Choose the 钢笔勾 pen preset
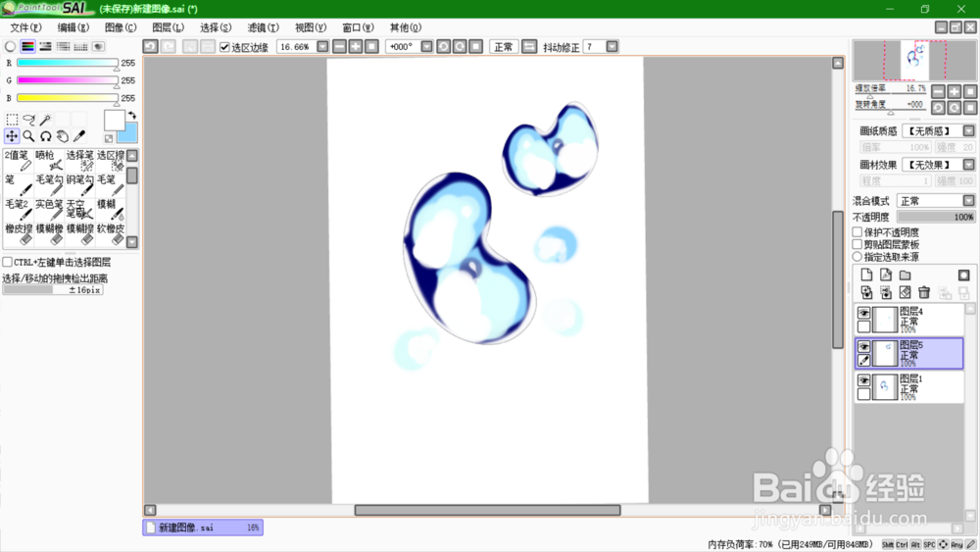Image resolution: width=980 pixels, height=552 pixels. pos(79,184)
